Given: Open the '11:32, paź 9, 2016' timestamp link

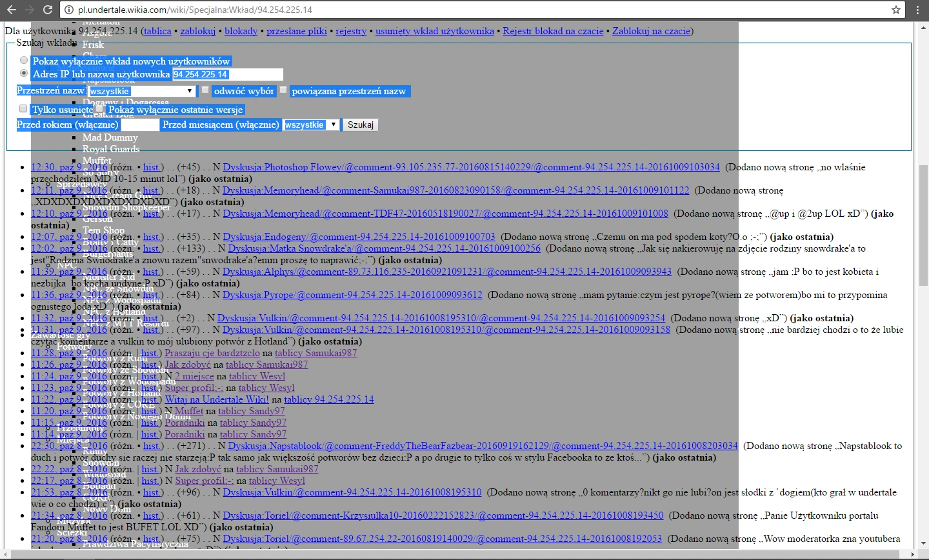Looking at the screenshot, I should click(69, 318).
